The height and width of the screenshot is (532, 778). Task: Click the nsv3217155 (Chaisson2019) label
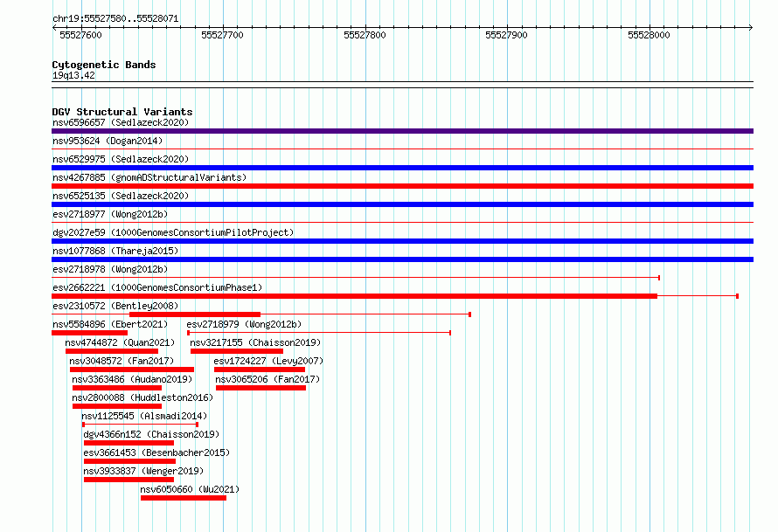[x=255, y=342]
